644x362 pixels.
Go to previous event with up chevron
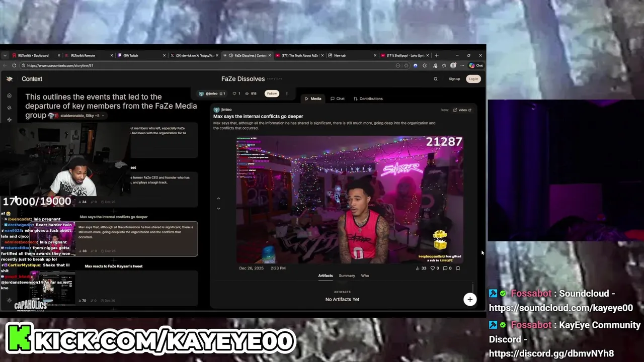[218, 198]
